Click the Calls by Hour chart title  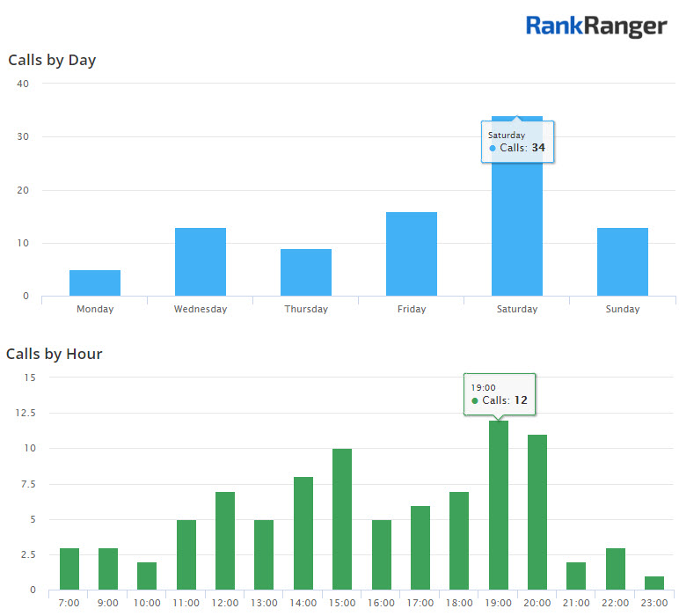click(55, 354)
